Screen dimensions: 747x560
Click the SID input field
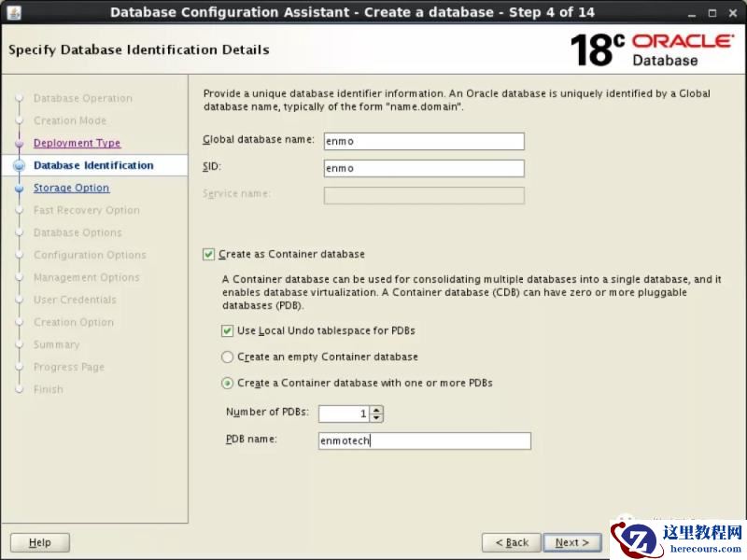tap(424, 169)
